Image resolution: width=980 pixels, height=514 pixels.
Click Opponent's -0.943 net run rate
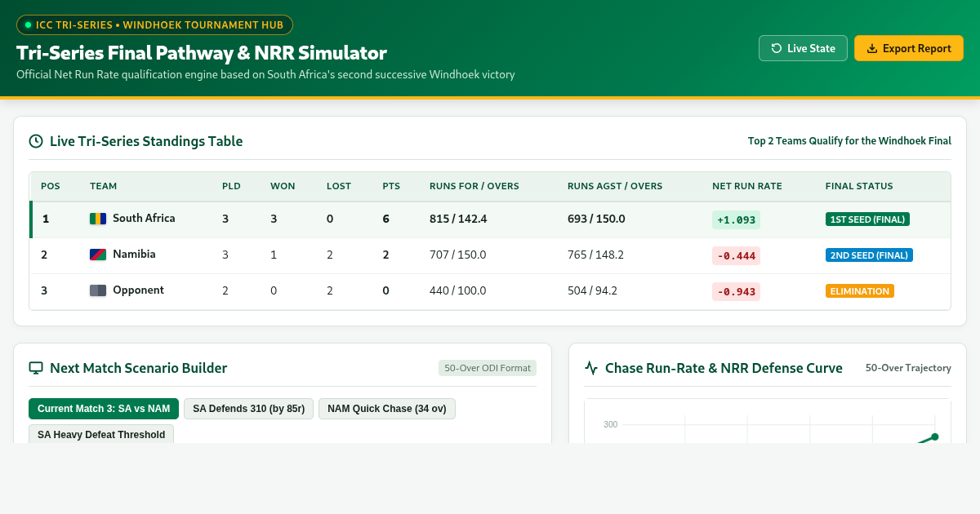pos(736,292)
